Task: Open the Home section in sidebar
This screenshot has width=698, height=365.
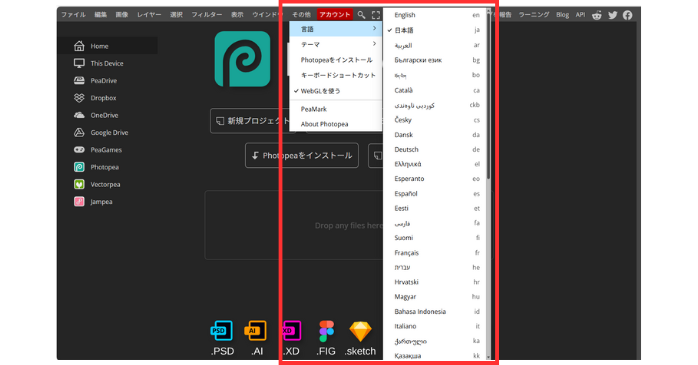Action: click(107, 46)
